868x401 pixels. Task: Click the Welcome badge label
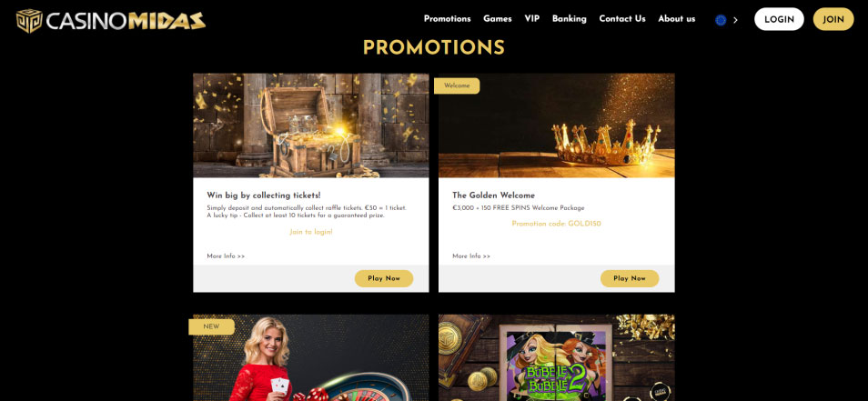click(x=457, y=85)
